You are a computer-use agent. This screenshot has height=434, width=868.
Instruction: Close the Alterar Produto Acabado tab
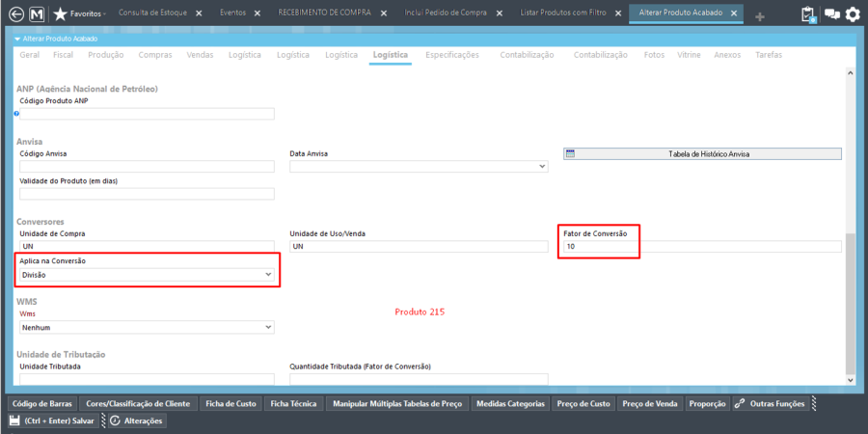(734, 14)
